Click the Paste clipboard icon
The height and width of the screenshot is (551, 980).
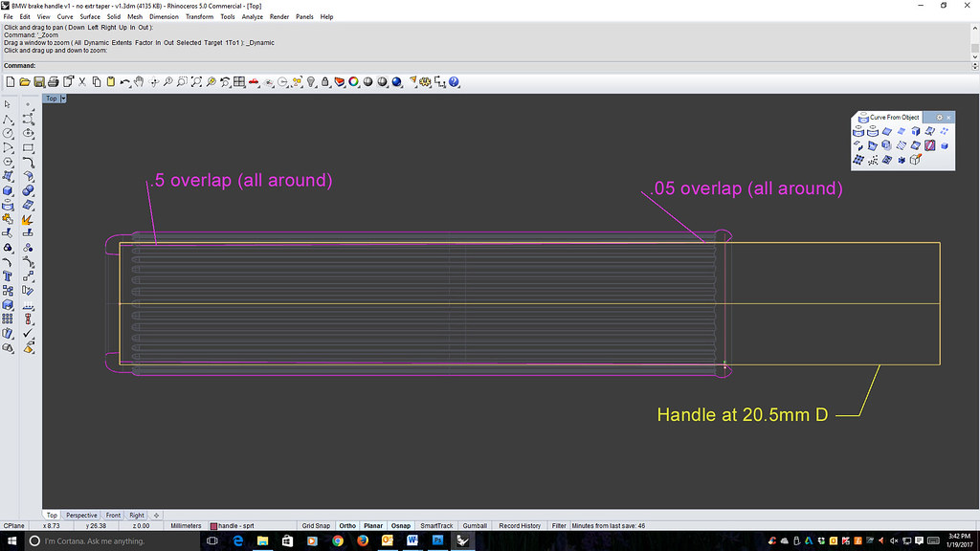tap(111, 82)
